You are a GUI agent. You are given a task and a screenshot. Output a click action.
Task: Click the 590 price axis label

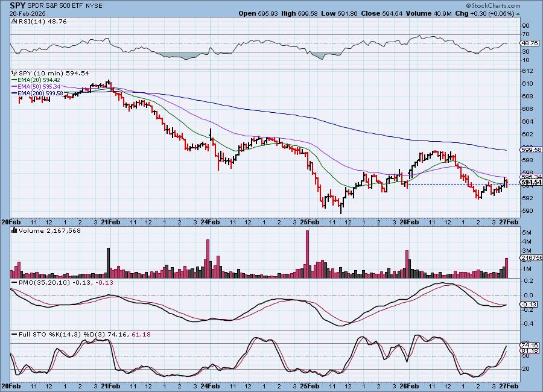[527, 211]
